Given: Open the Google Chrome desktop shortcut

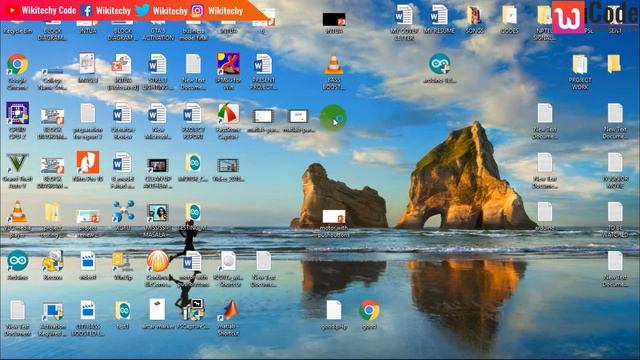Looking at the screenshot, I should click(17, 65).
